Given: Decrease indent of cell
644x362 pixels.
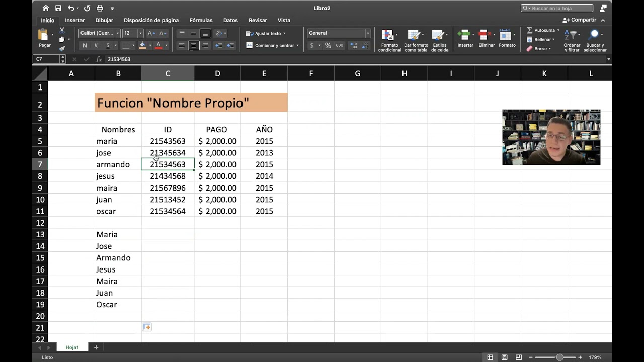Looking at the screenshot, I should (x=219, y=45).
